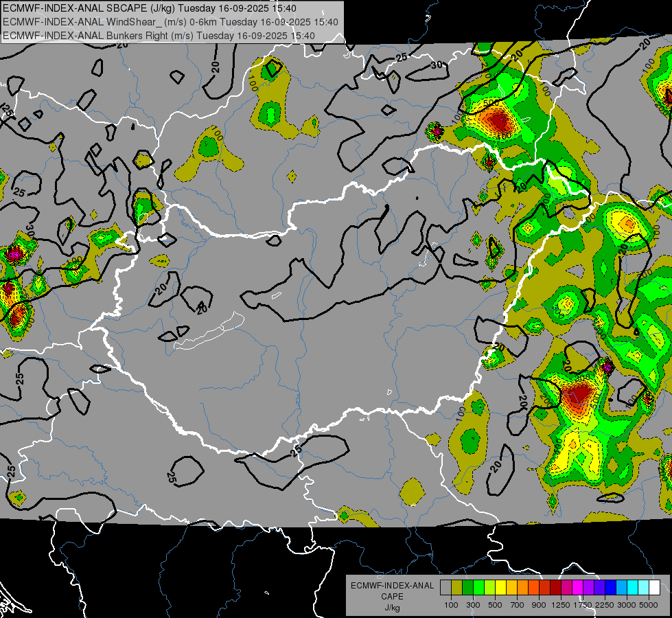Click Lake Balaton outline on map
The height and width of the screenshot is (618, 672).
(x=209, y=332)
